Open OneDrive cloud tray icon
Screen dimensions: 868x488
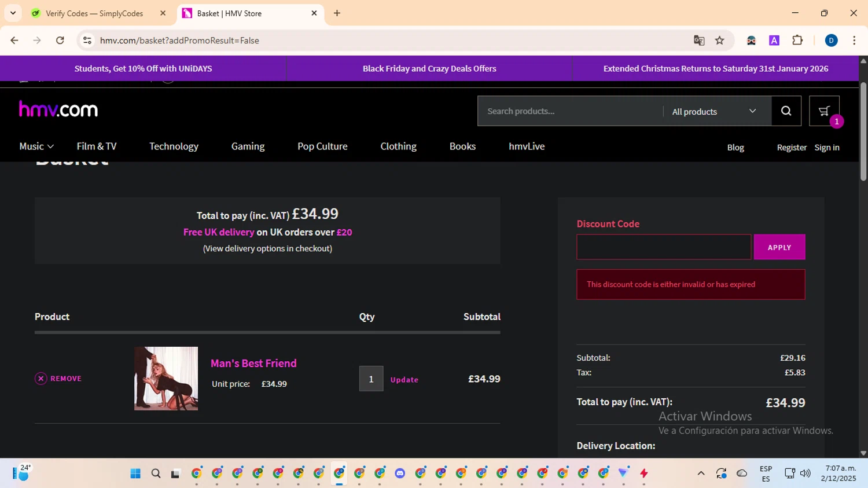coord(741,474)
